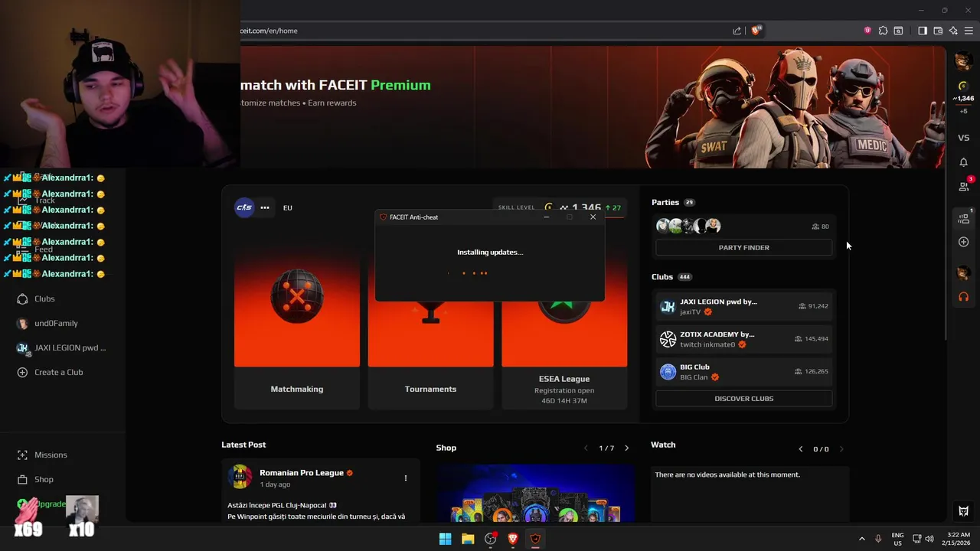Click the DISCOVER CLUBS button

pos(743,398)
